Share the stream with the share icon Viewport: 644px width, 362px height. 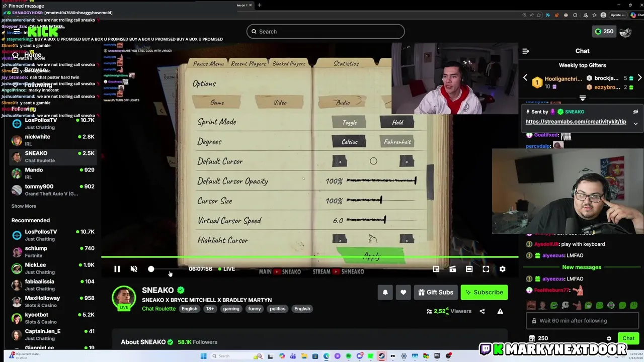click(482, 311)
